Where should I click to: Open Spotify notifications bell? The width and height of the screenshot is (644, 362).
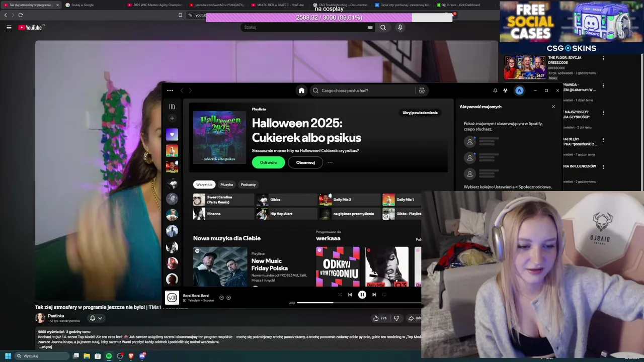tap(495, 90)
